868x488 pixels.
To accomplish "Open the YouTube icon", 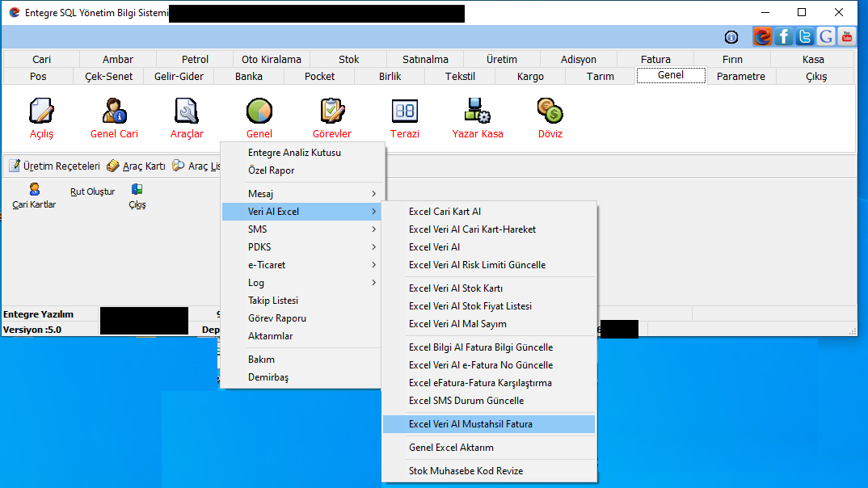I will 846,37.
